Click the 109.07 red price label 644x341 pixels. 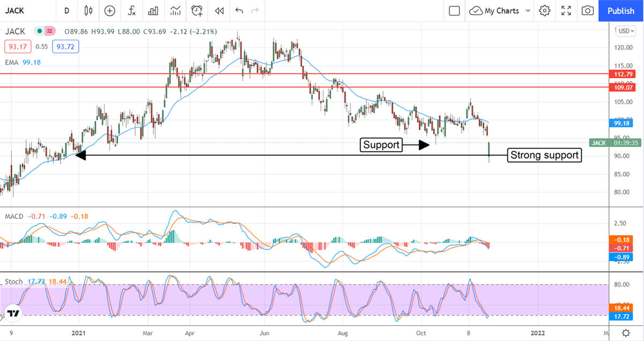621,87
